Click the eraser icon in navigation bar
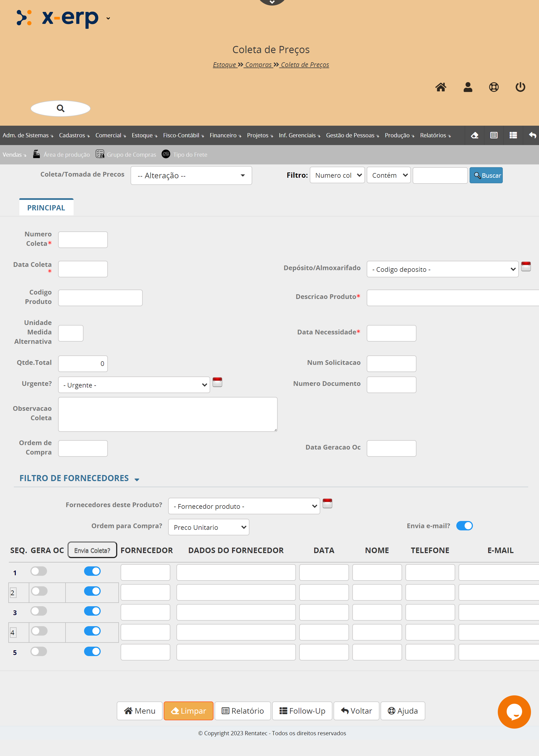Screen dimensions: 539x756 (x=475, y=135)
